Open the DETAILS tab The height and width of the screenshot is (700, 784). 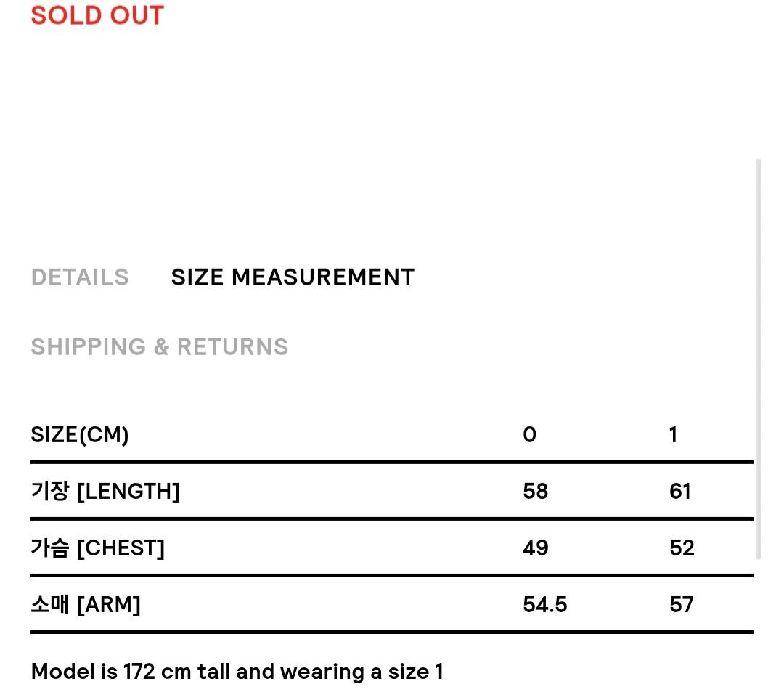(80, 277)
